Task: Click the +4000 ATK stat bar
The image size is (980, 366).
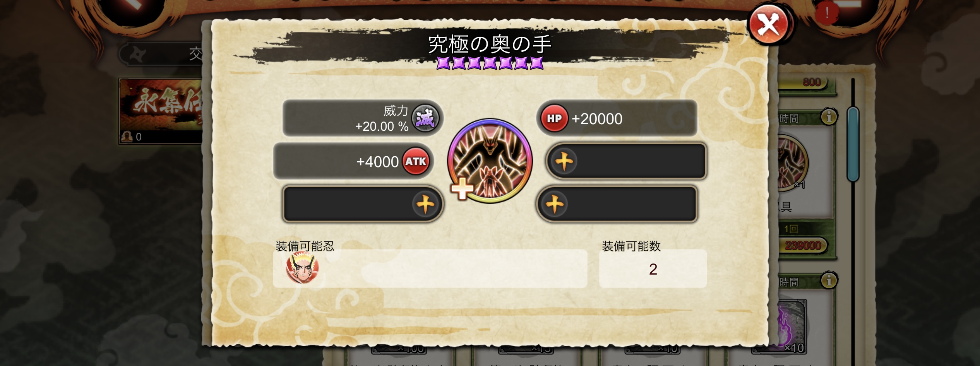Action: pos(353,161)
